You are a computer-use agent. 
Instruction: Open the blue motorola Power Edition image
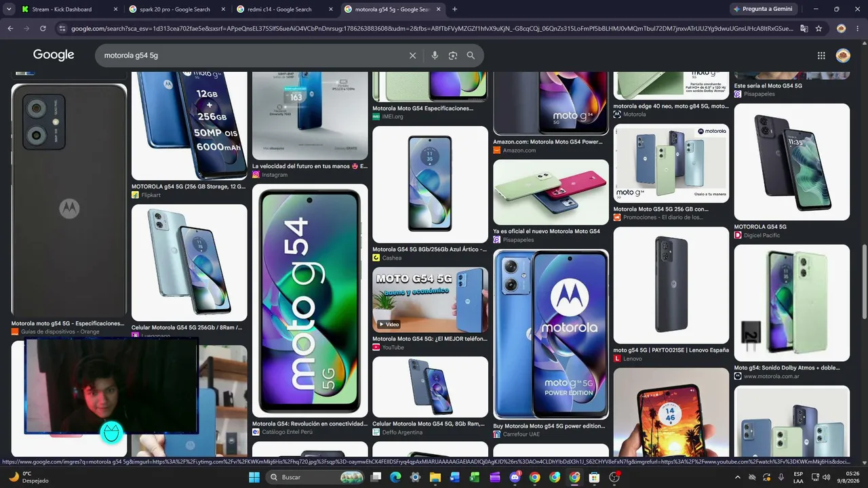551,334
